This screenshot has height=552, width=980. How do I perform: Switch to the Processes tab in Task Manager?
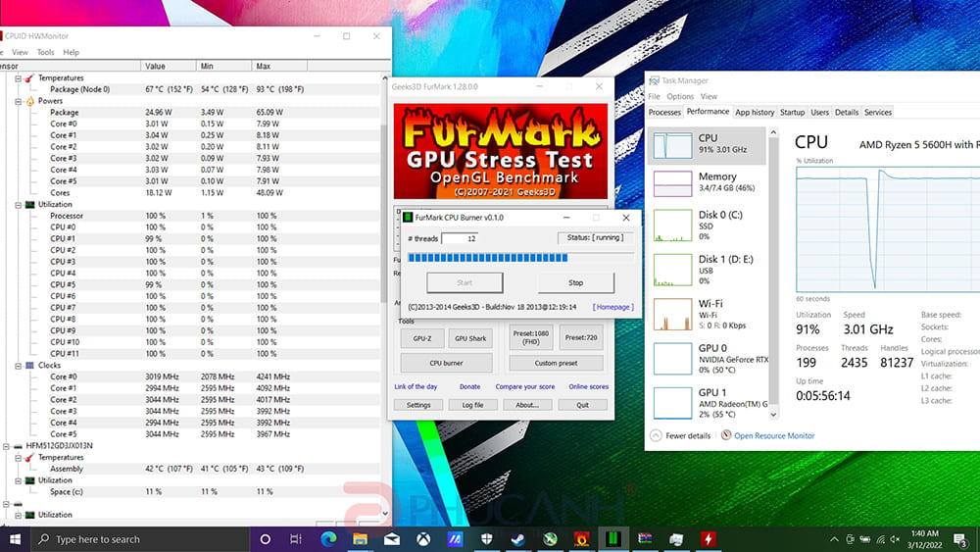pyautogui.click(x=664, y=113)
